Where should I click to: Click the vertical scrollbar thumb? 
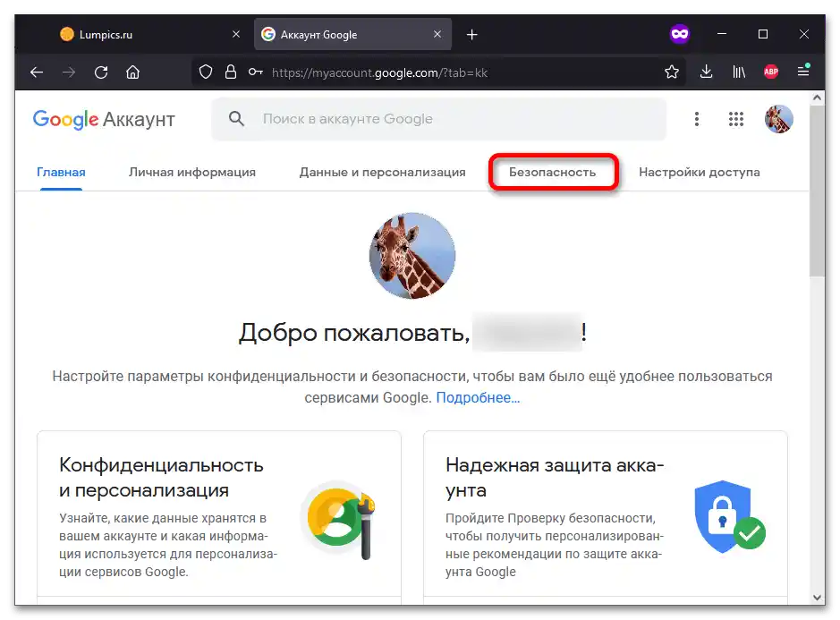817,191
